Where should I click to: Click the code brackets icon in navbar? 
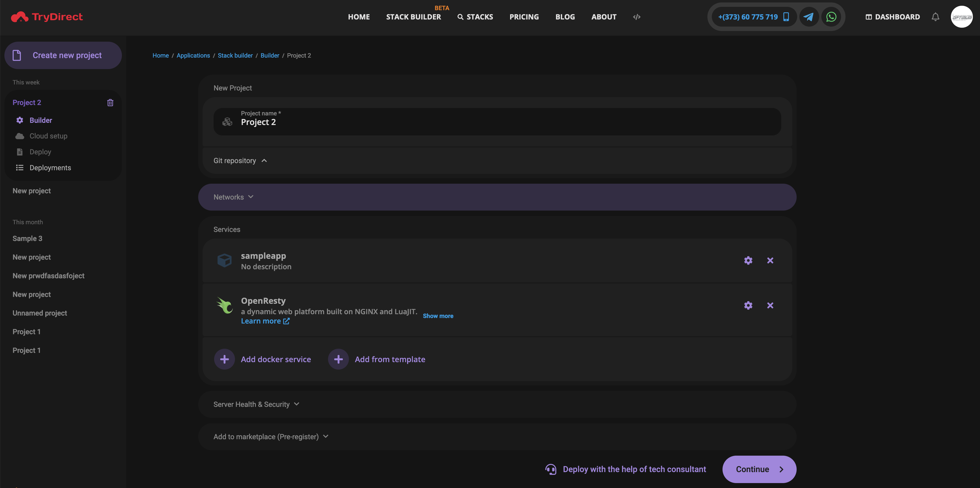tap(637, 17)
